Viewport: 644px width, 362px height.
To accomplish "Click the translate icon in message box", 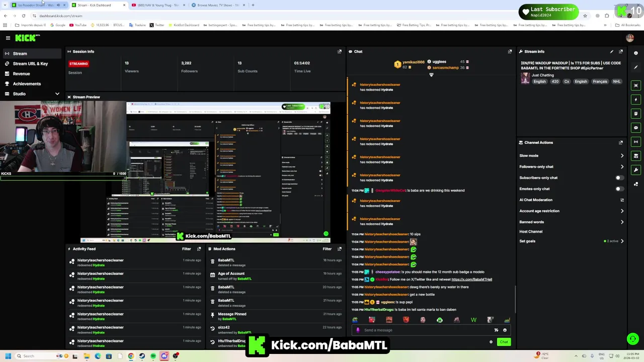I will 496,330.
